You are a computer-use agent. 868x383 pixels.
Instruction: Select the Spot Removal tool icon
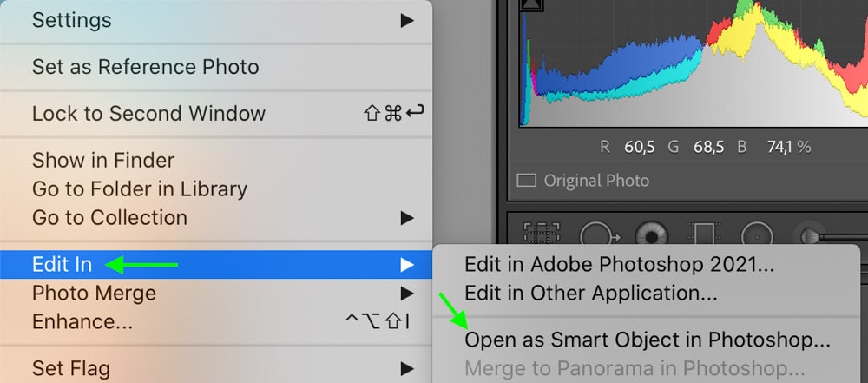[600, 235]
